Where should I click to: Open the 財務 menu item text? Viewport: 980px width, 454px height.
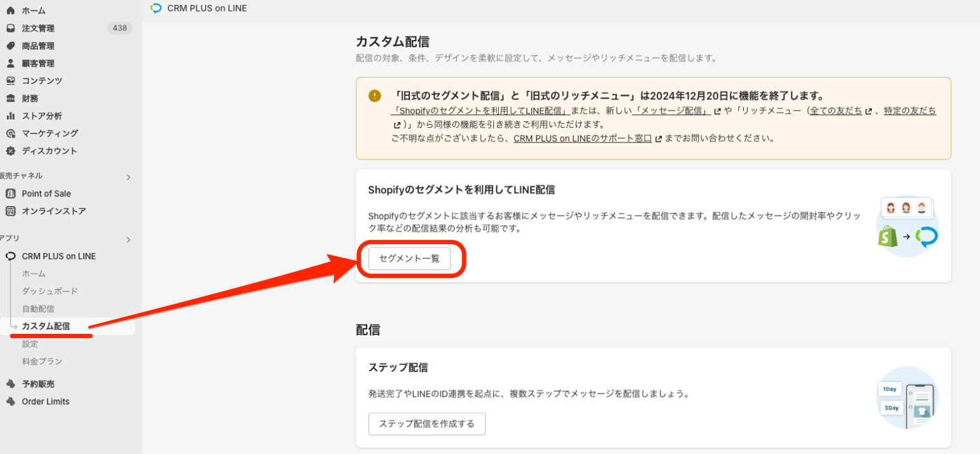tap(30, 99)
